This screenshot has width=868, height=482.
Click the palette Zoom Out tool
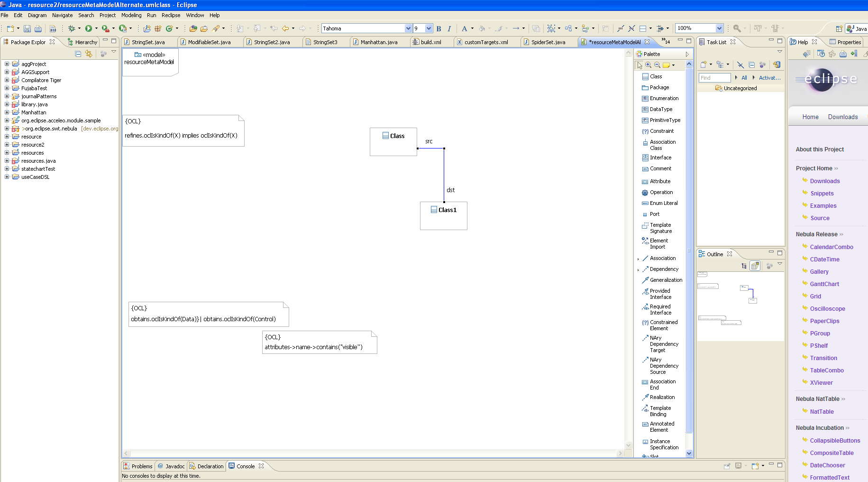657,65
